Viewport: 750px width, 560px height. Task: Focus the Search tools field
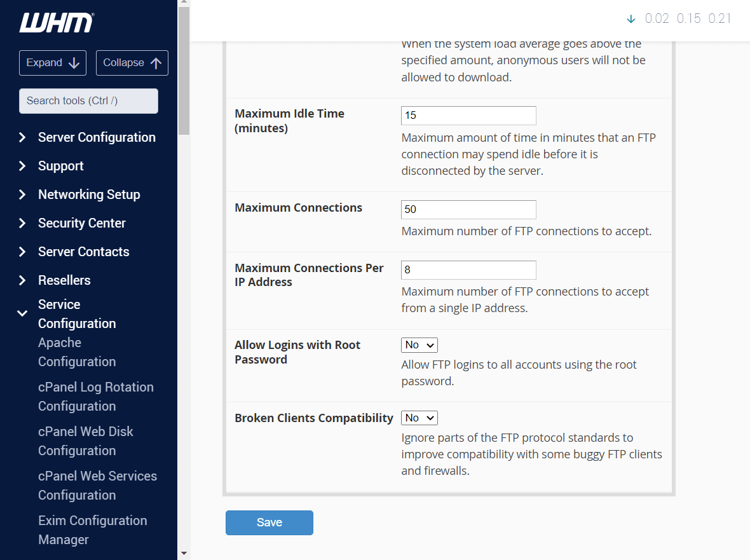(88, 101)
